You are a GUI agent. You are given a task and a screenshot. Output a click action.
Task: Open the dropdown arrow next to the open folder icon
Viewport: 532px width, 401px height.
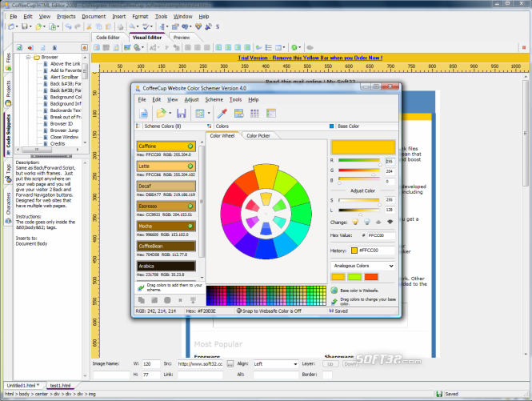pyautogui.click(x=170, y=113)
